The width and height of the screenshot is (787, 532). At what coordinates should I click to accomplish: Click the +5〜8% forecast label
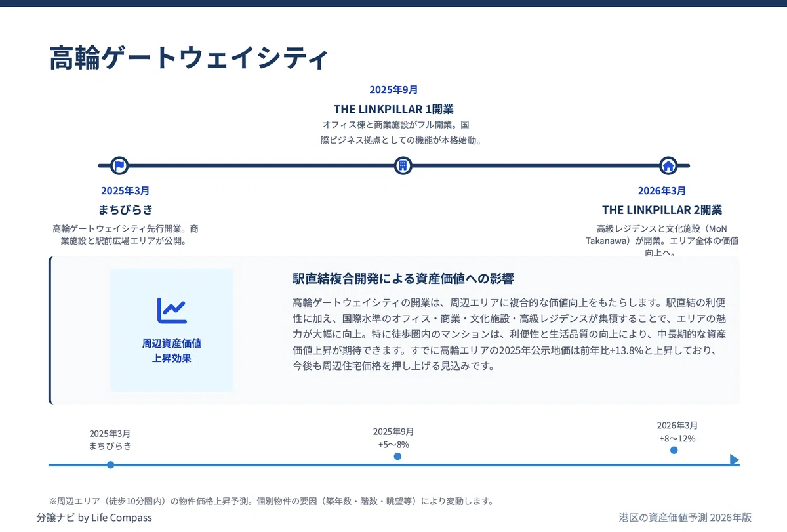[393, 445]
